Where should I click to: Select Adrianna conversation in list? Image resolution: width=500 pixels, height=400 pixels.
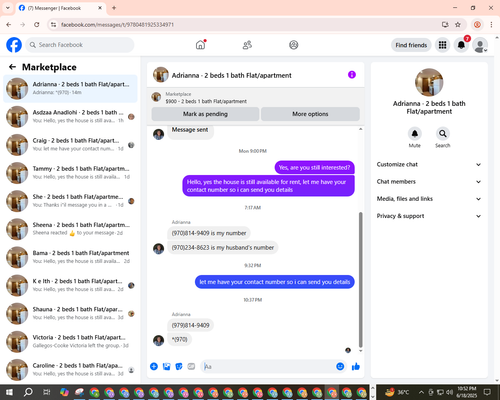point(70,89)
